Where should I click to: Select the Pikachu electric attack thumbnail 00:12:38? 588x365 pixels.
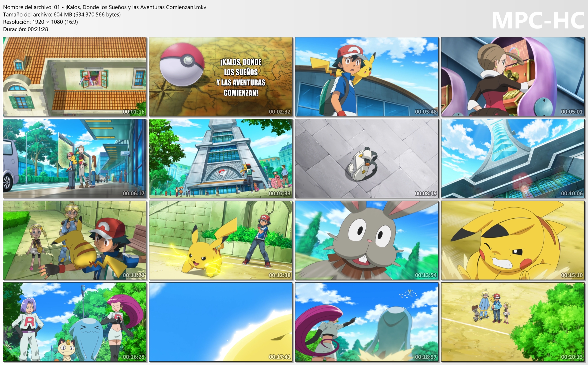(221, 240)
